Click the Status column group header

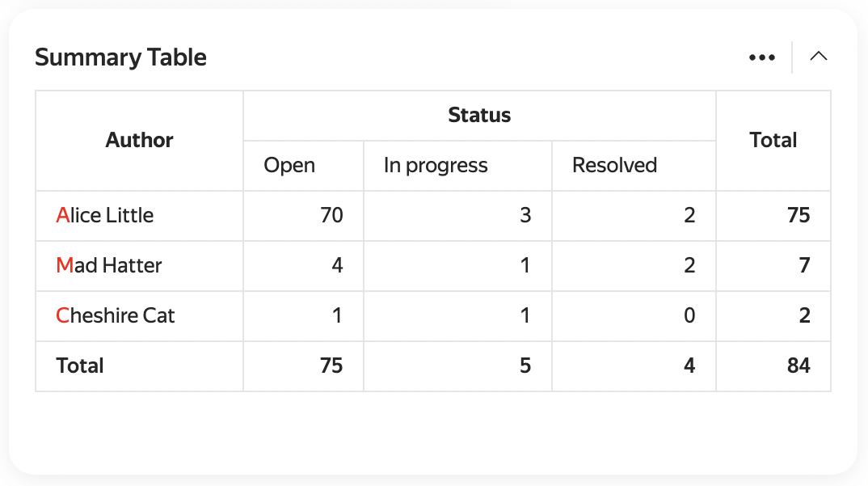[x=479, y=115]
